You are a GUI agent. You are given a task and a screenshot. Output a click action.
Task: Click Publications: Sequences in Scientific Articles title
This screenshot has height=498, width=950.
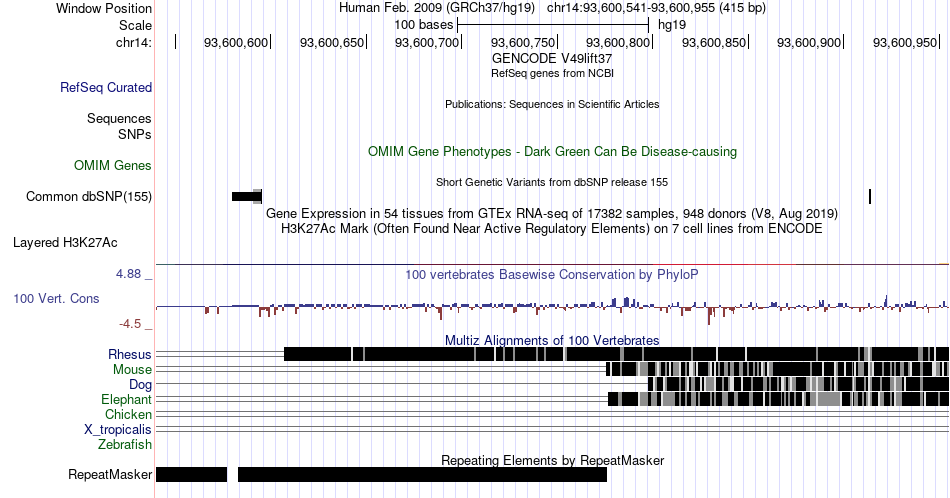click(x=552, y=104)
